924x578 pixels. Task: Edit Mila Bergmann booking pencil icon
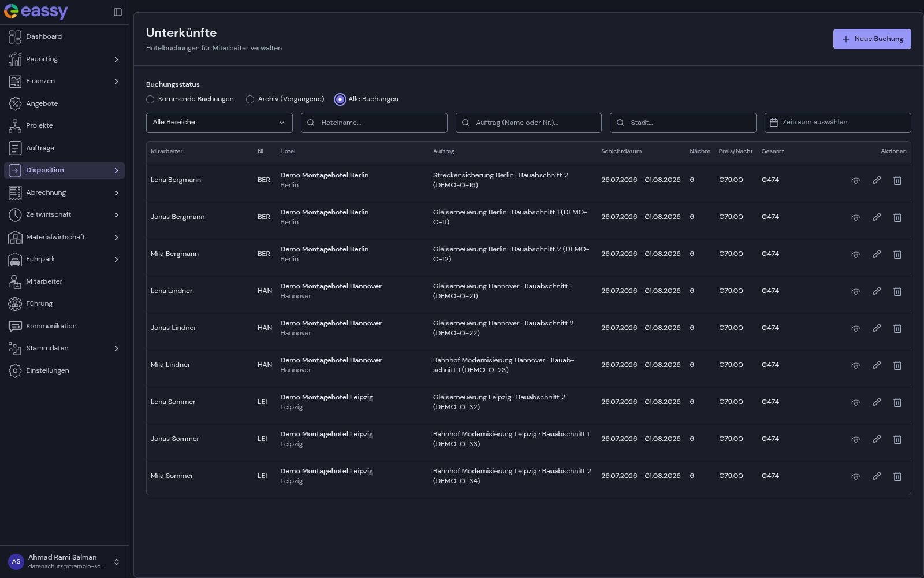pos(877,254)
